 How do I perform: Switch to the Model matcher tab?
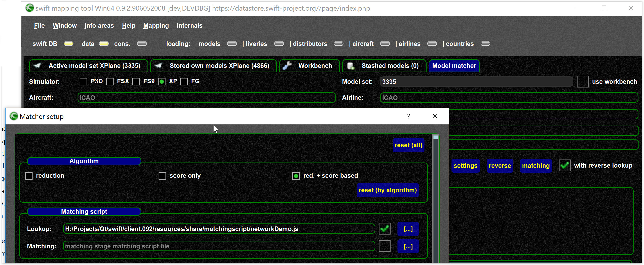(x=454, y=66)
